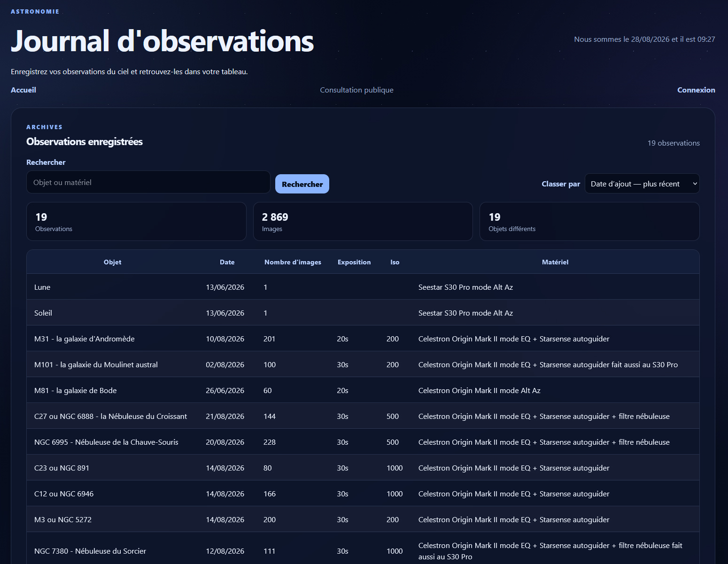Click the Matériel column header
This screenshot has height=564, width=728.
(555, 262)
